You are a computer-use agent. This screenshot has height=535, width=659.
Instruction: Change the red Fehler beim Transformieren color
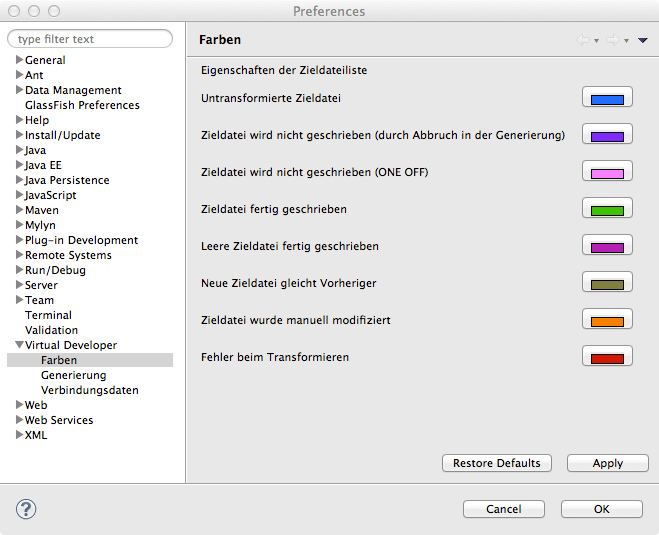(x=607, y=356)
